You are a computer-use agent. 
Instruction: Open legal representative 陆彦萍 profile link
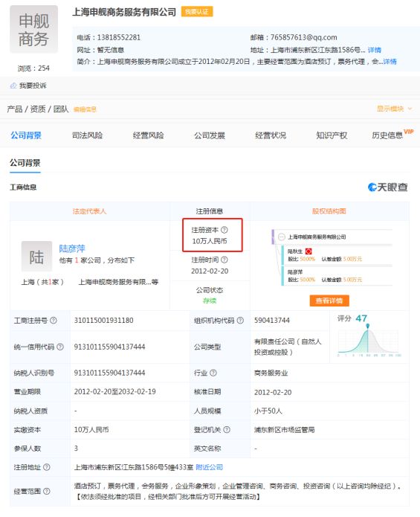point(72,248)
